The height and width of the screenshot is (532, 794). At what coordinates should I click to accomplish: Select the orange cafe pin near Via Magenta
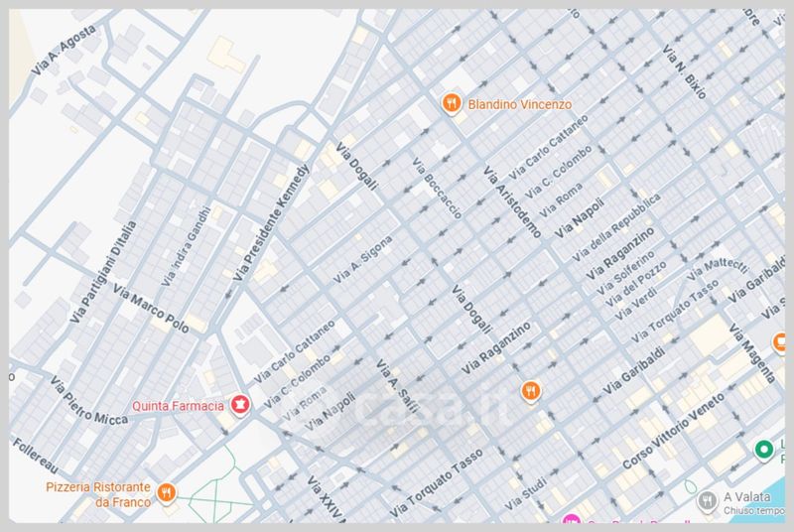pos(781,343)
